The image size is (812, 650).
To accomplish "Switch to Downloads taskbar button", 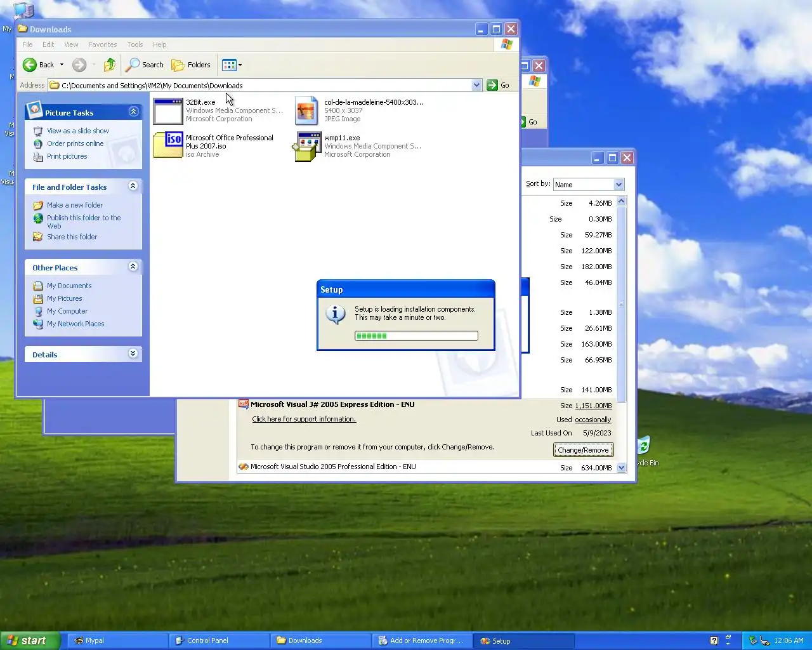I will pyautogui.click(x=321, y=640).
